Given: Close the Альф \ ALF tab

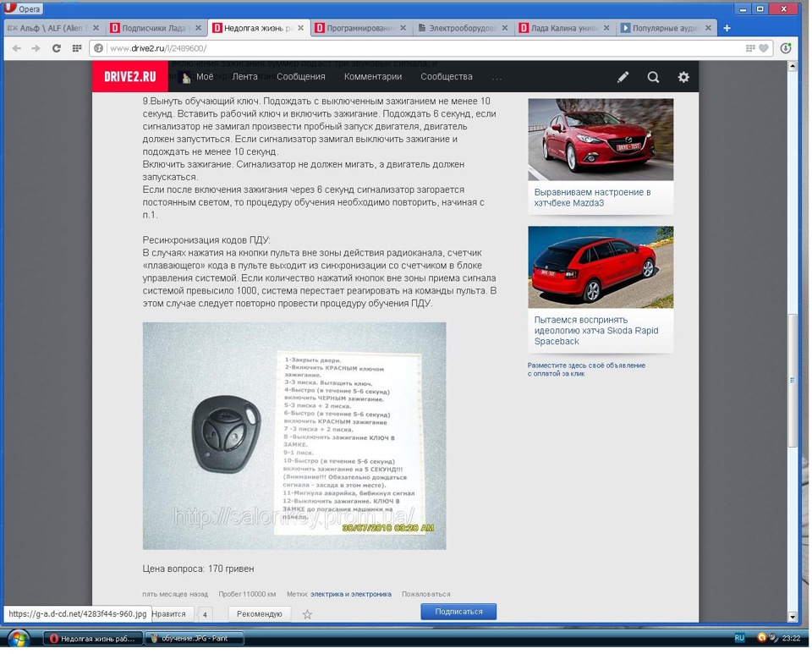Looking at the screenshot, I should pyautogui.click(x=96, y=28).
